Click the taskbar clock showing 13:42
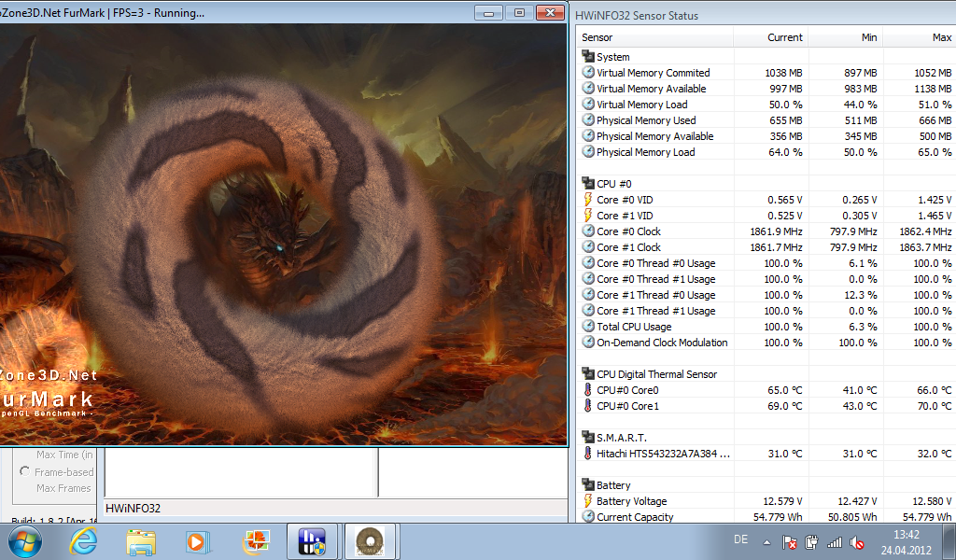The image size is (956, 560). (906, 541)
